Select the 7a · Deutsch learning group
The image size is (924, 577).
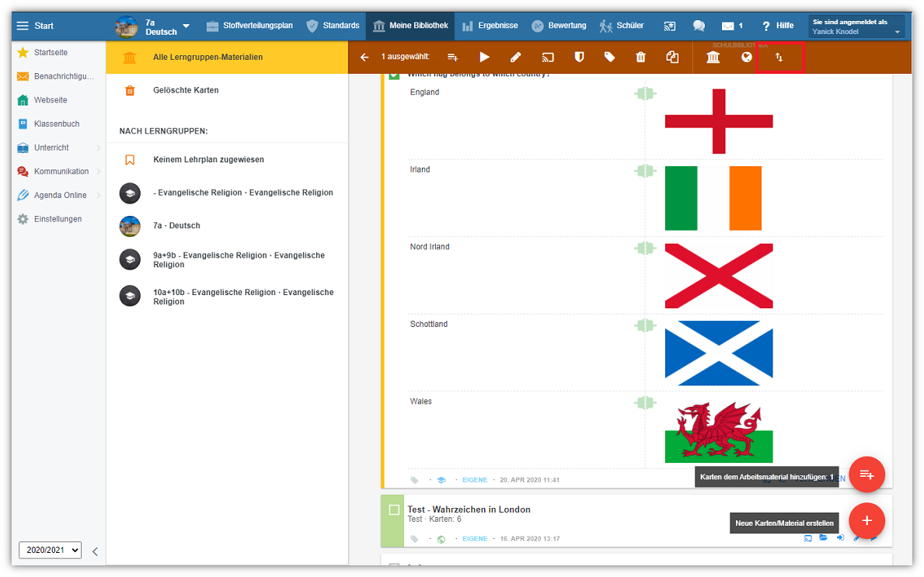point(227,225)
